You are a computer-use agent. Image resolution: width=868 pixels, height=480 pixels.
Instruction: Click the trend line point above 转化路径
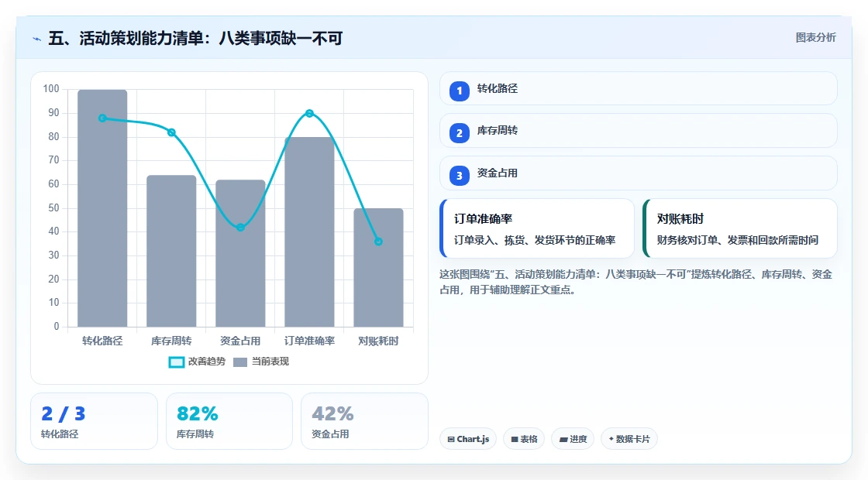[102, 118]
